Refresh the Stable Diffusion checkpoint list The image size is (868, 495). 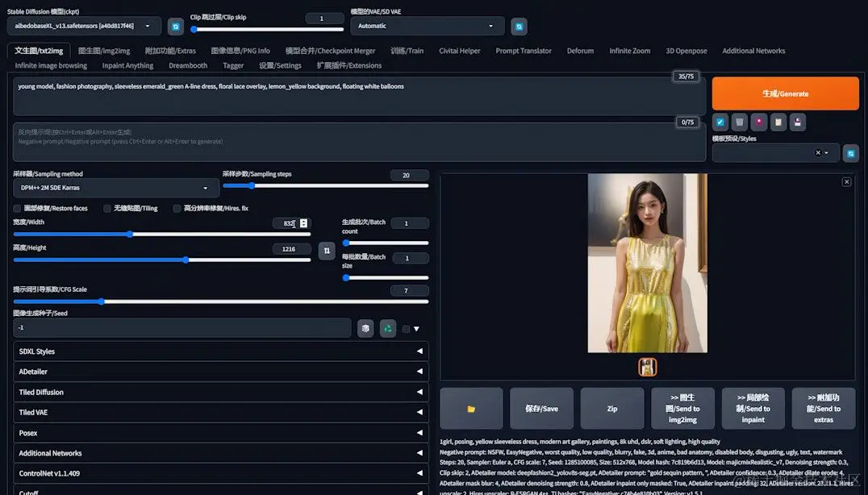tap(176, 26)
